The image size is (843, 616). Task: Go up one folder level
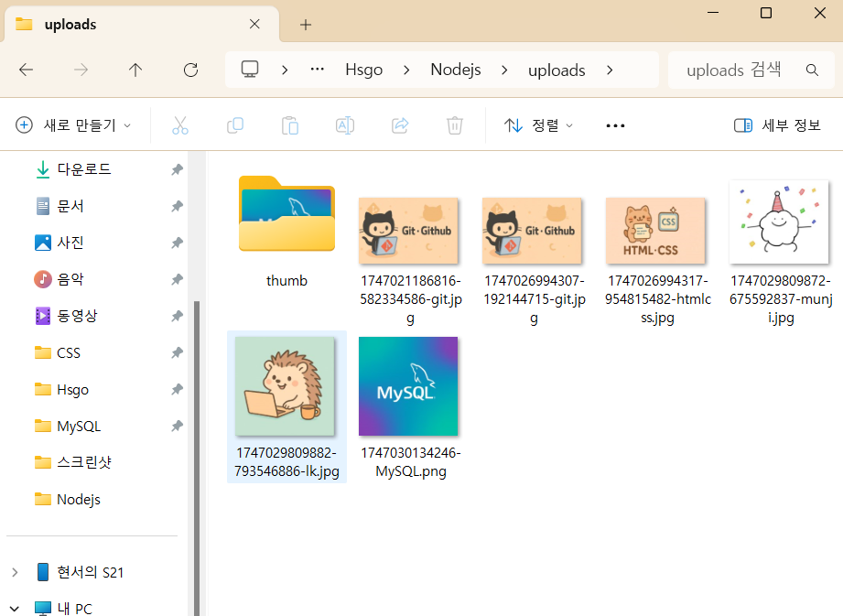coord(135,70)
